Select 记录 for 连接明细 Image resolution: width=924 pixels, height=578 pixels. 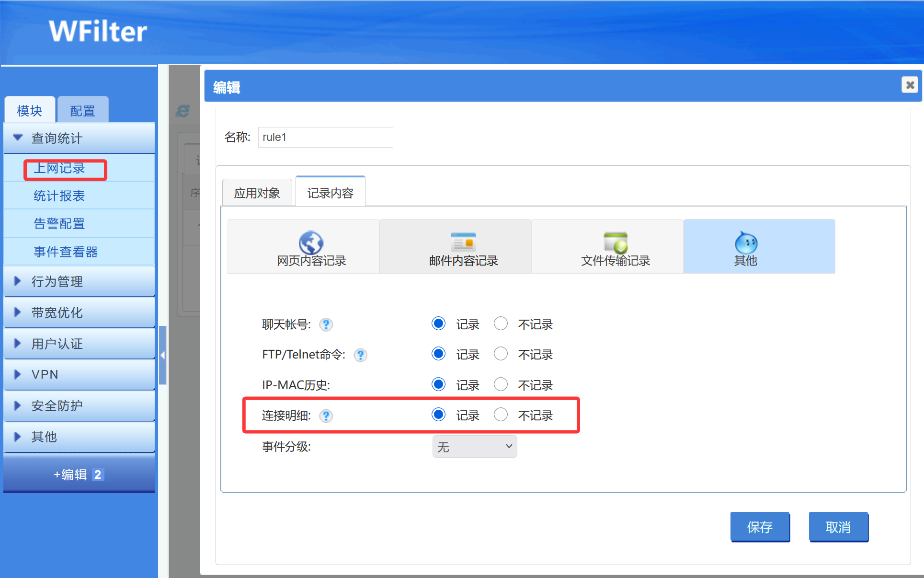[438, 415]
